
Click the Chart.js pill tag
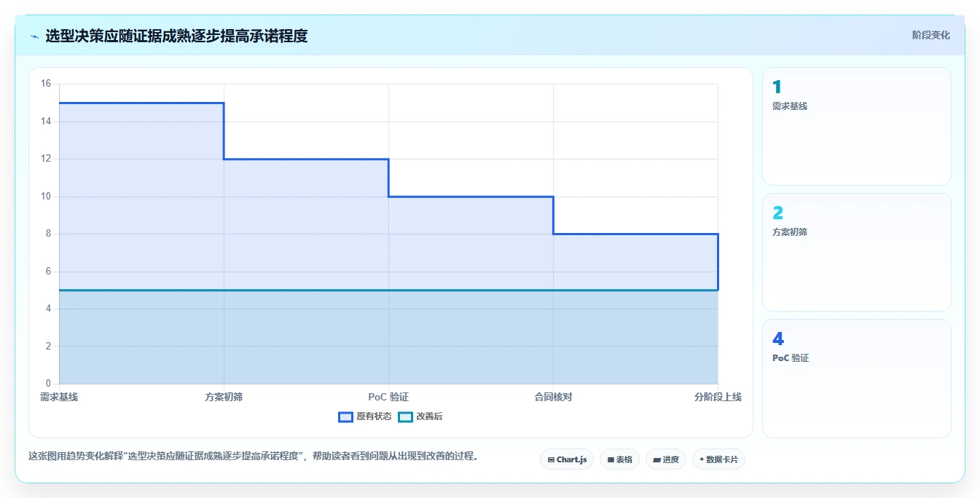pyautogui.click(x=567, y=459)
